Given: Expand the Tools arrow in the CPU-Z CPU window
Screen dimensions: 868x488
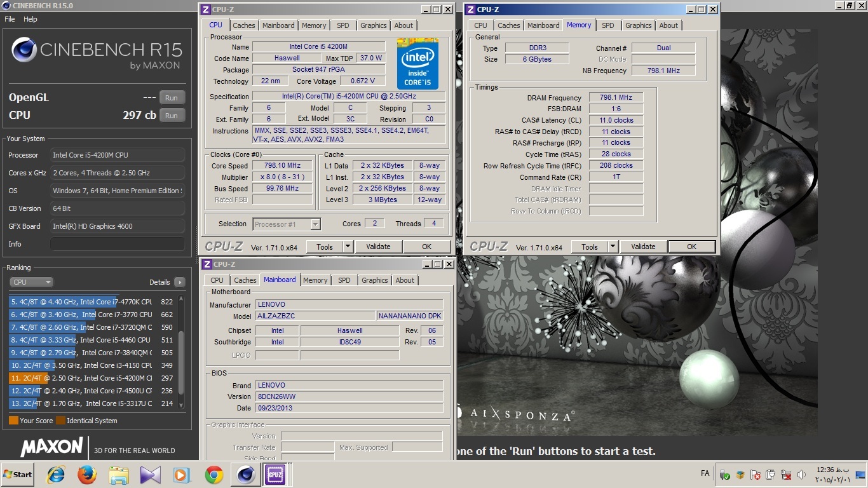Looking at the screenshot, I should click(348, 247).
